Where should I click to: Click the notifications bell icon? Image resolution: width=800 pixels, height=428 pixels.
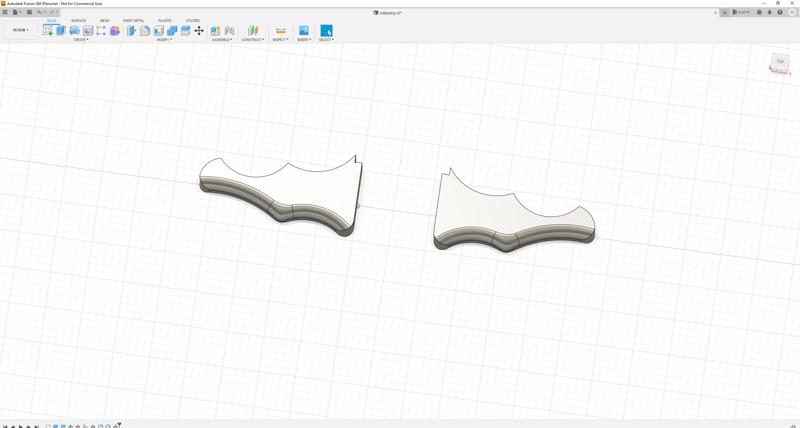click(769, 12)
